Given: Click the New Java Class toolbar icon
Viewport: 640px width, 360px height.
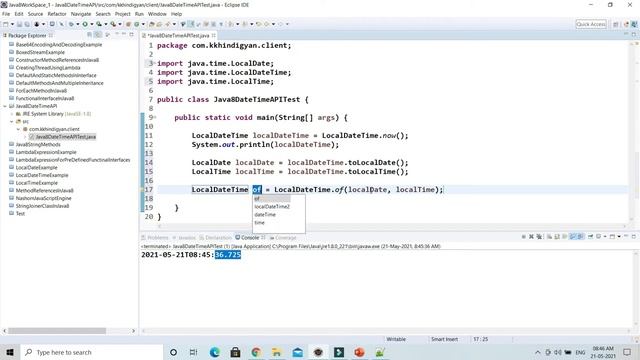Looking at the screenshot, I should click(x=137, y=24).
